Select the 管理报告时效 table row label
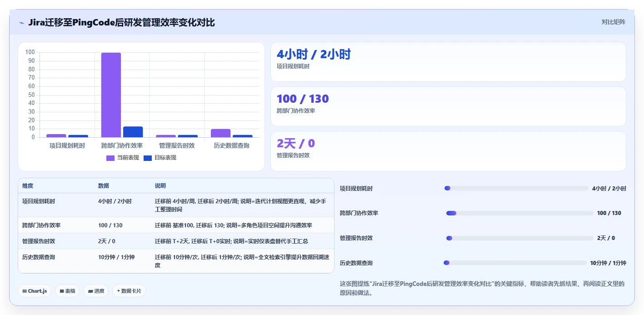 coord(39,241)
